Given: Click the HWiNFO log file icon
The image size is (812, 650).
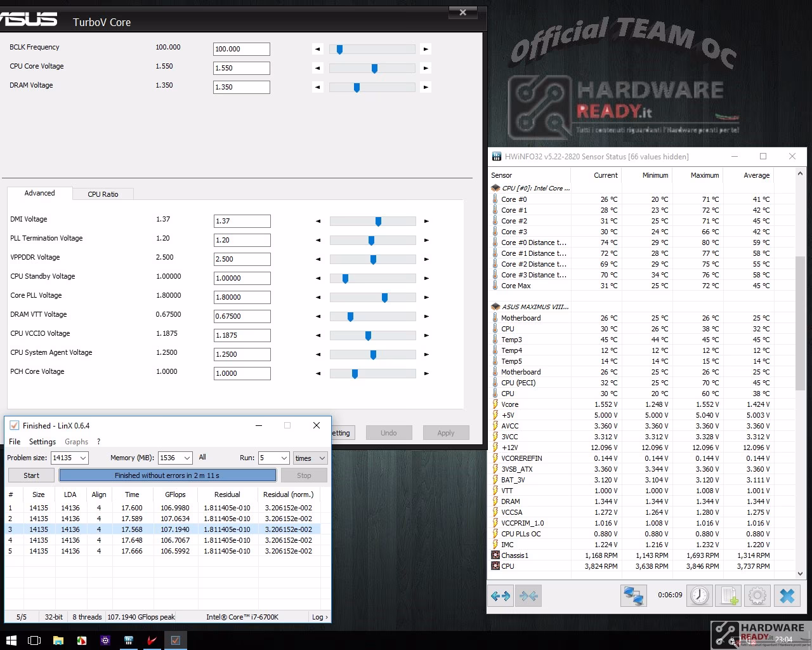Looking at the screenshot, I should pos(729,595).
